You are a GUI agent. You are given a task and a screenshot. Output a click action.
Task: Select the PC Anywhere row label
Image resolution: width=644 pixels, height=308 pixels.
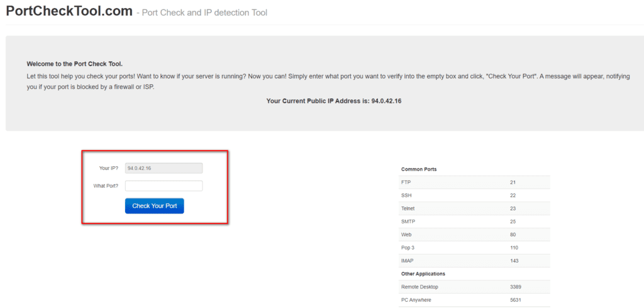[416, 300]
